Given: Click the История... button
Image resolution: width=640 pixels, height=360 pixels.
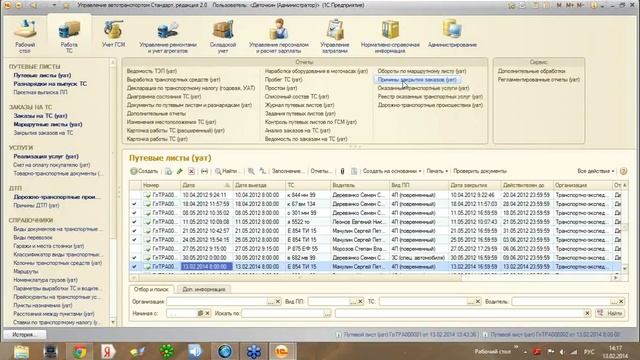Looking at the screenshot, I should (x=24, y=335).
